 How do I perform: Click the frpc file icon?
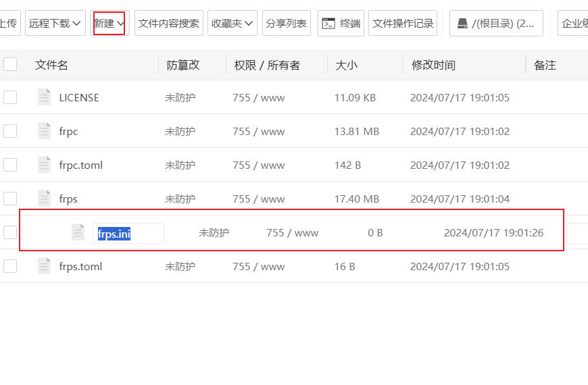click(x=44, y=131)
